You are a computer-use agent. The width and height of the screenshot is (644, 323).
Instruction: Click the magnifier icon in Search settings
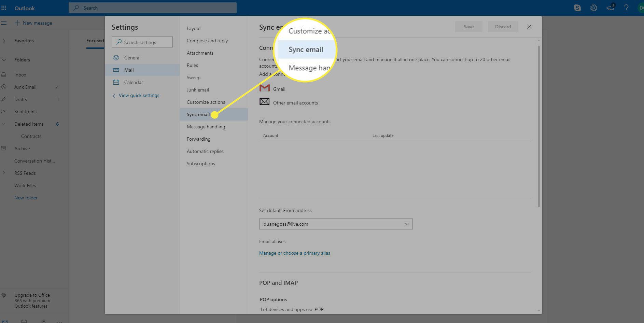[x=119, y=42]
